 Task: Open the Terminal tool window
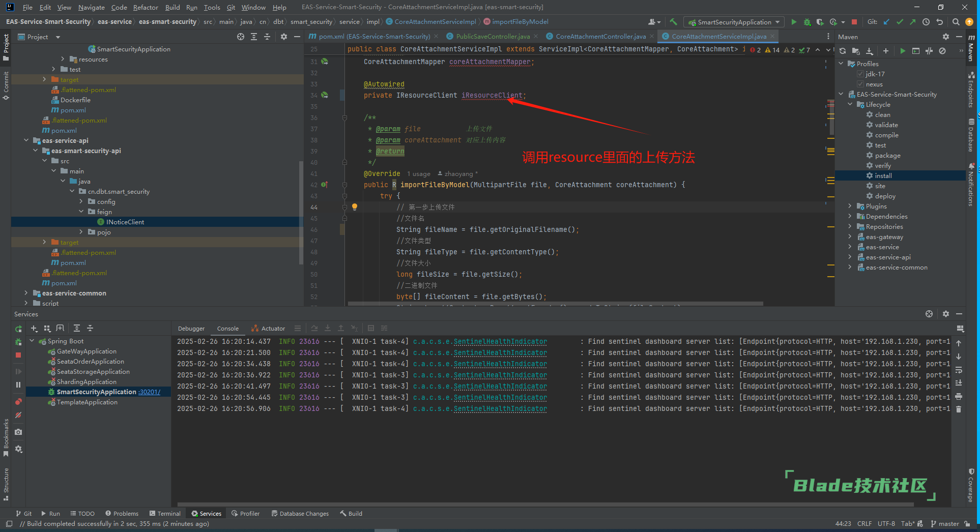tap(165, 514)
